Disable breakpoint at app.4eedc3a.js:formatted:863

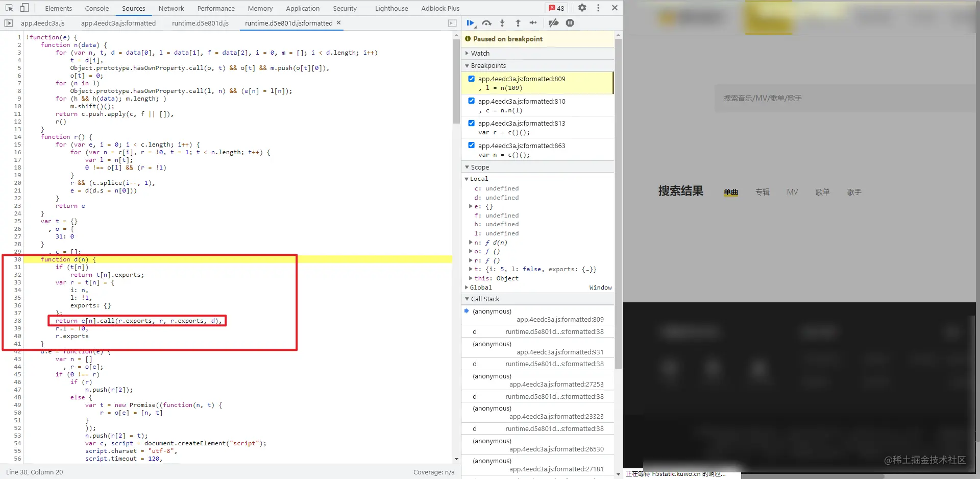tap(471, 145)
